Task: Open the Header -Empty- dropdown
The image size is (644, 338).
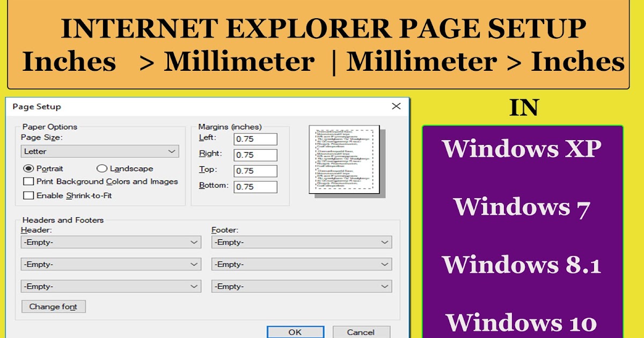Action: tap(110, 242)
